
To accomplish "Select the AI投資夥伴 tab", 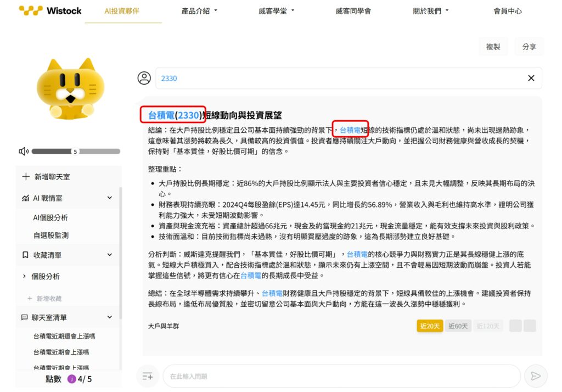I will coord(122,10).
